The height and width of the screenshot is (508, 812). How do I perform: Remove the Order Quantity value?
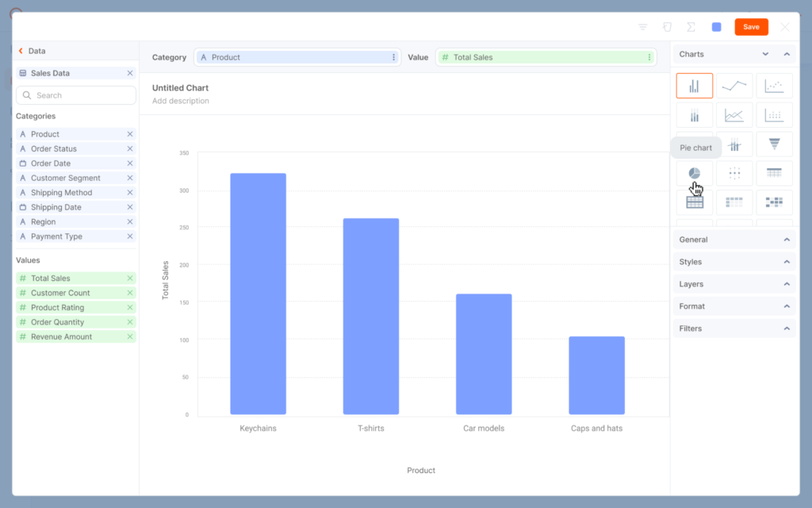(x=130, y=322)
